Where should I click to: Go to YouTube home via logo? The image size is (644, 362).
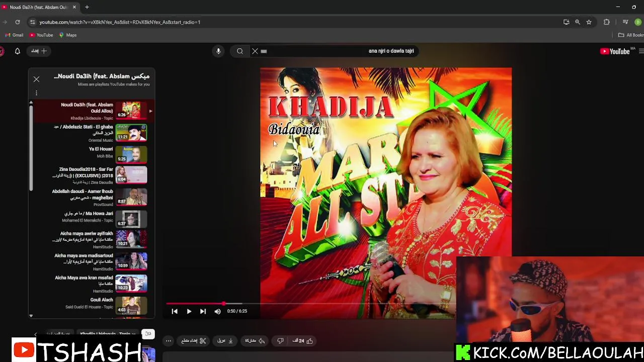(x=615, y=51)
